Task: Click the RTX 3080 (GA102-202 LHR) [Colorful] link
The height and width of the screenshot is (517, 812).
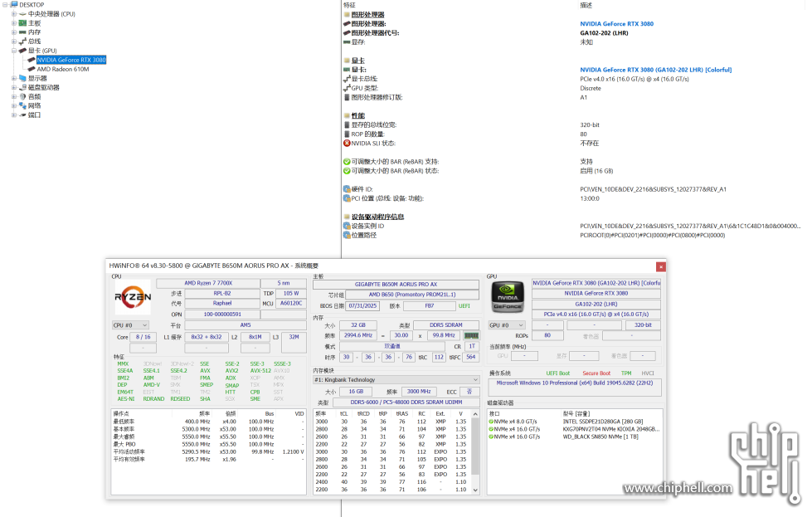Action: [x=655, y=70]
